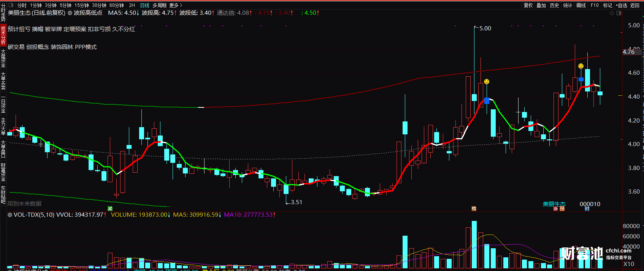Click the 摘帽 tag

point(38,29)
